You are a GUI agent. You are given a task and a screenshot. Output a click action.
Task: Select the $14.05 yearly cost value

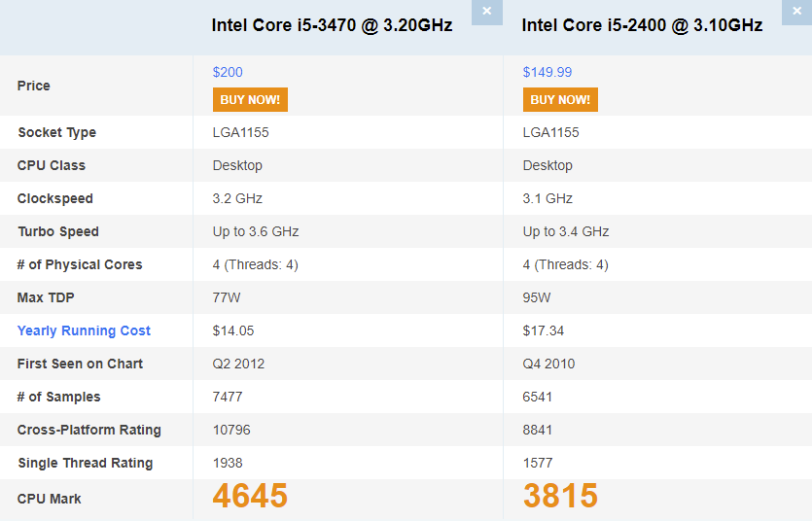tap(233, 330)
